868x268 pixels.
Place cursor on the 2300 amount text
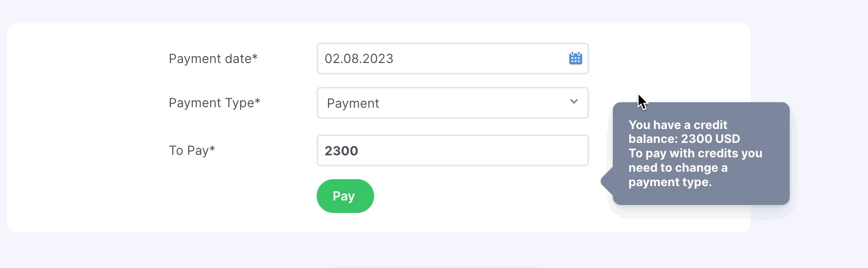341,151
